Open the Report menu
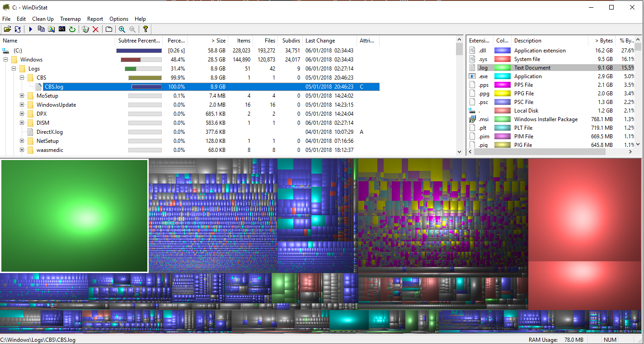This screenshot has width=644, height=344. (95, 19)
